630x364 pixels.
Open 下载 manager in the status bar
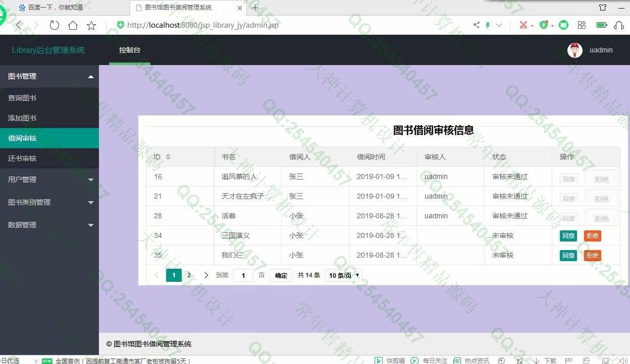pos(544,360)
